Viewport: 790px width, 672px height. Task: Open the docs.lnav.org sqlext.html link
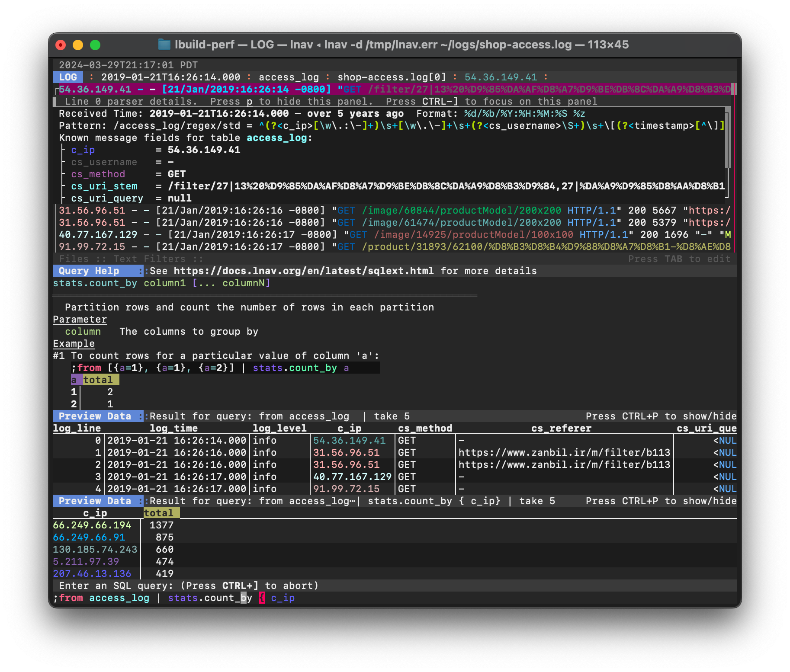pyautogui.click(x=304, y=271)
